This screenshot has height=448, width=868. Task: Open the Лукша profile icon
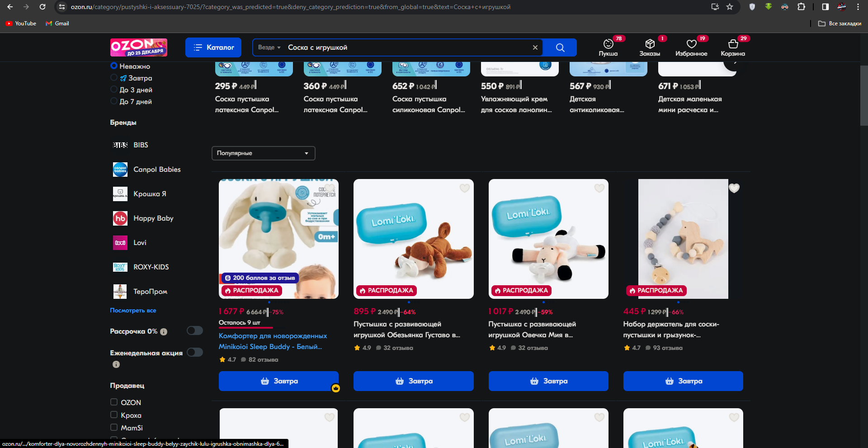click(608, 44)
